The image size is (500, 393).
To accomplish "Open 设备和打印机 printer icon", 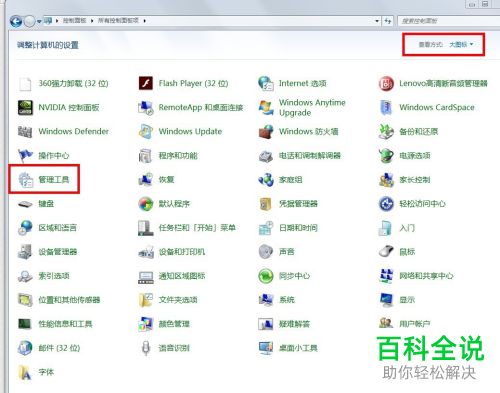I will click(x=146, y=252).
